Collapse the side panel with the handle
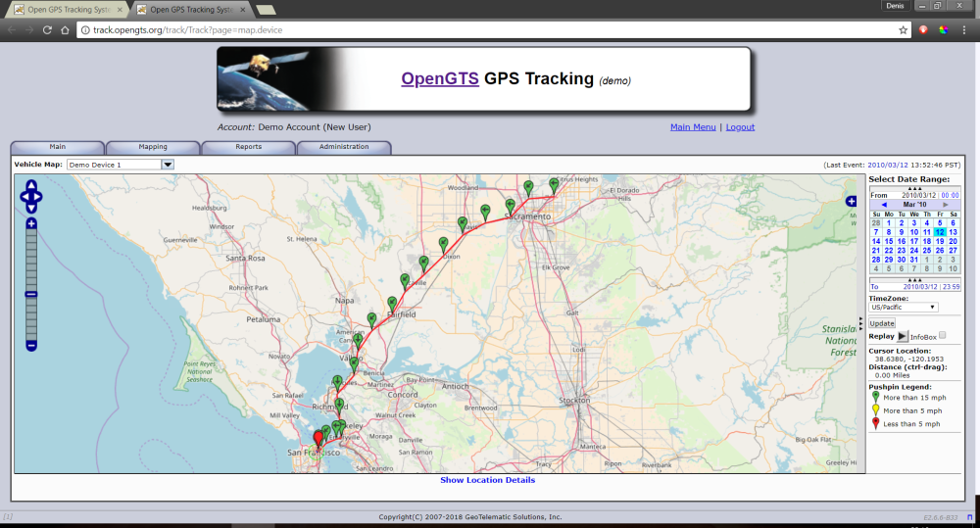 (x=860, y=323)
